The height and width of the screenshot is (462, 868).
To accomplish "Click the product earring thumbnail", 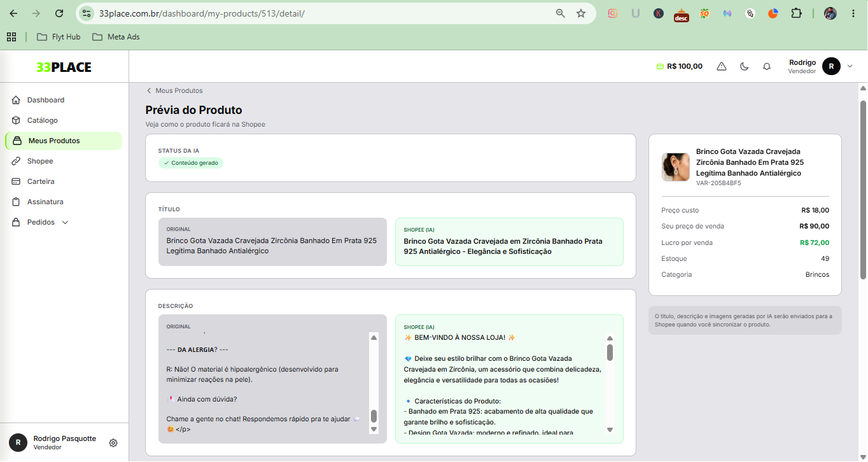I will (676, 167).
